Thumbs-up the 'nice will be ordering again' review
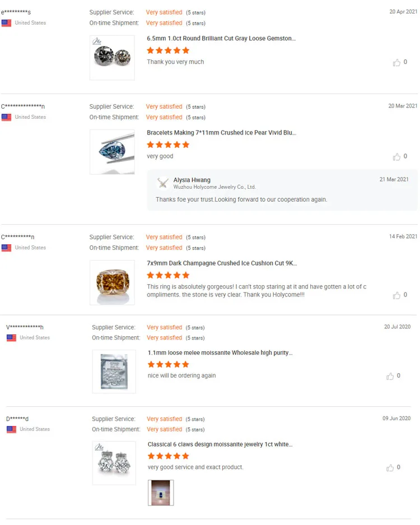Screen dimensions: 420x525 (x=390, y=377)
